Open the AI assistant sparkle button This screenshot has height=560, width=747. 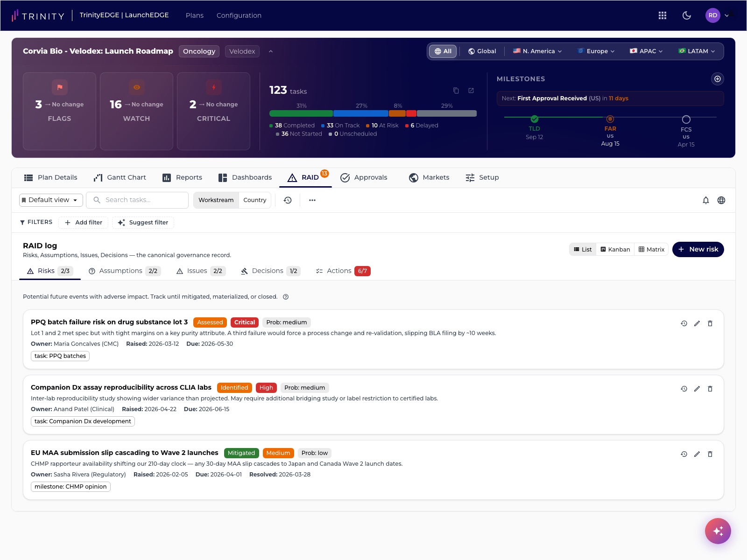click(718, 531)
